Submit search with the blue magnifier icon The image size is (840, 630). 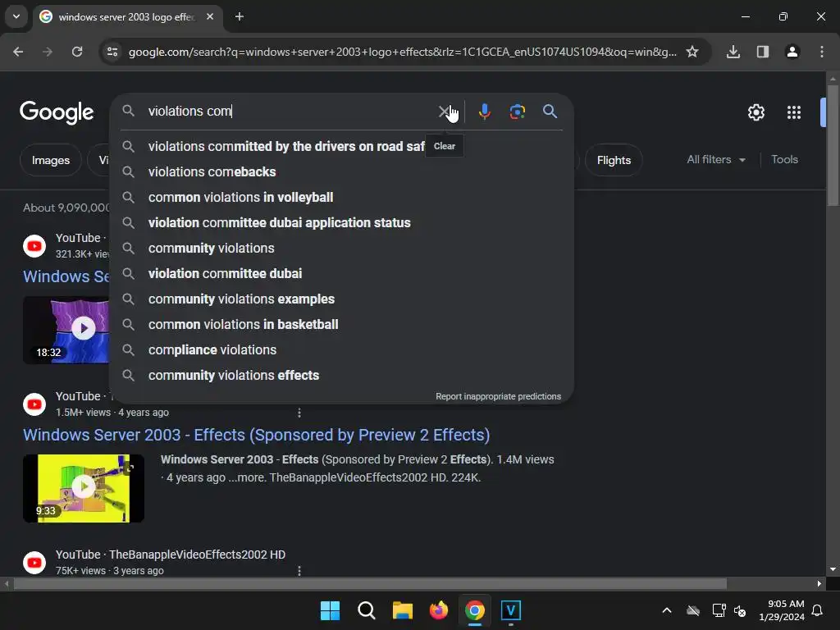coord(550,112)
